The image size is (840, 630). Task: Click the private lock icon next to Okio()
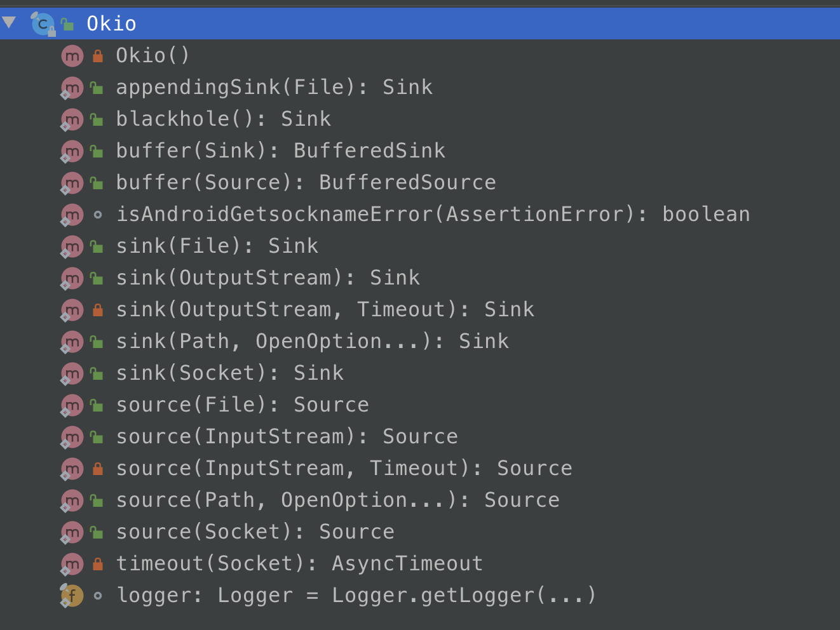pos(97,56)
